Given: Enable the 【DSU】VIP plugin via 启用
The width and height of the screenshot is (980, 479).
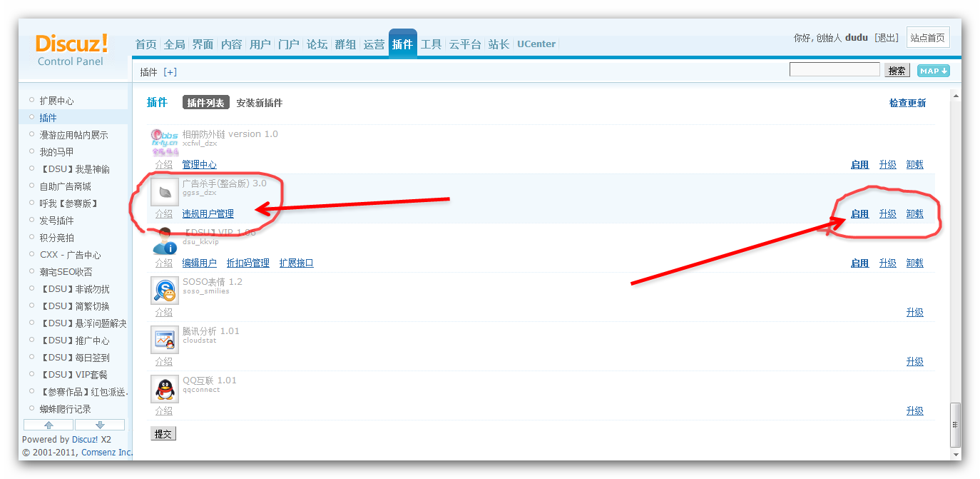Looking at the screenshot, I should pyautogui.click(x=860, y=263).
